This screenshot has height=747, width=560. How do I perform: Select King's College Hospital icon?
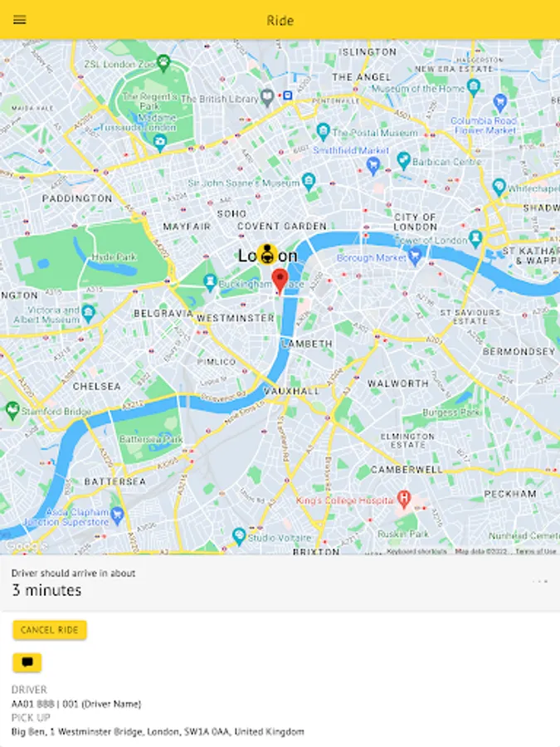click(x=404, y=499)
